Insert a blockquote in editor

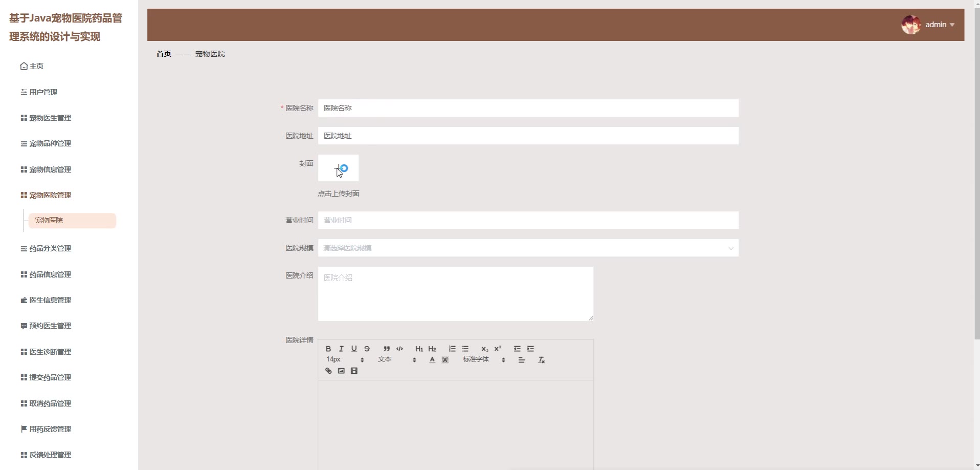click(387, 349)
